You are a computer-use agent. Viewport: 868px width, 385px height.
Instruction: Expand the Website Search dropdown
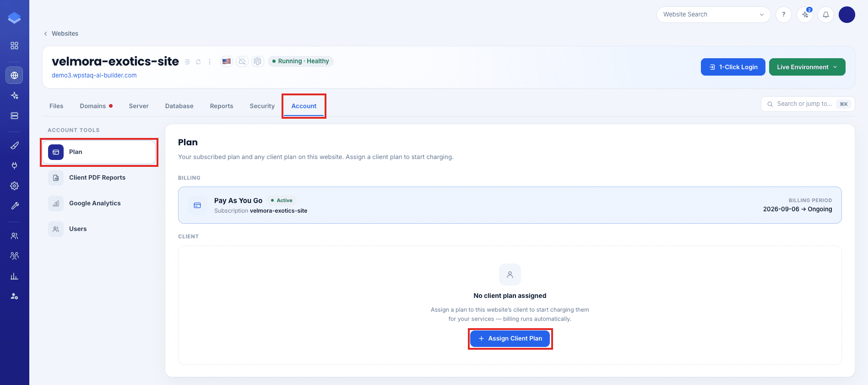pos(714,15)
